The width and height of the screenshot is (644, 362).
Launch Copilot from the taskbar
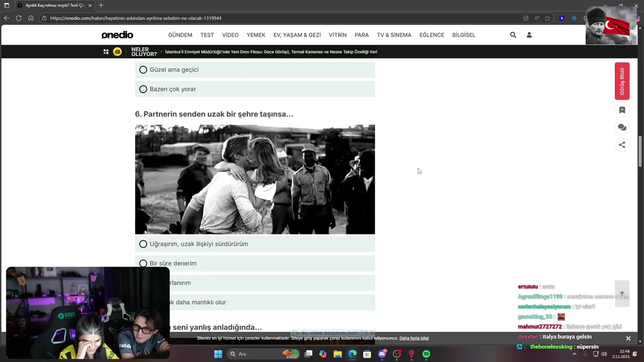pyautogui.click(x=323, y=354)
